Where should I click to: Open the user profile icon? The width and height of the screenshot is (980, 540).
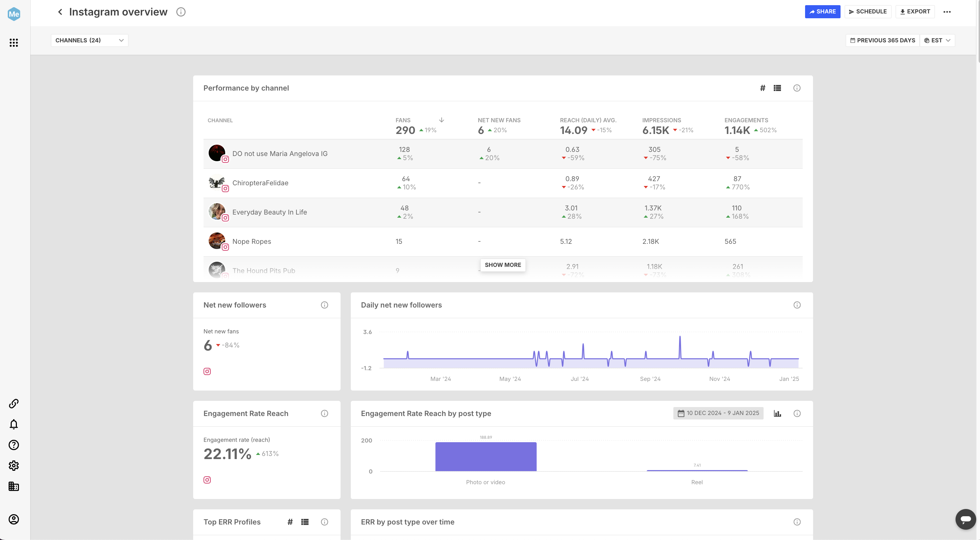[14, 519]
